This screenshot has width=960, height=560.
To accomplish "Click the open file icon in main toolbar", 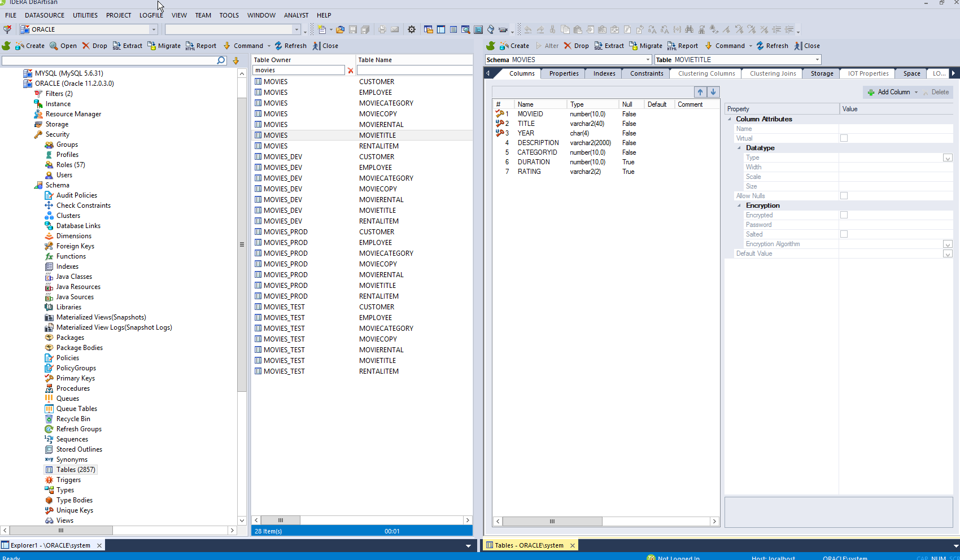I will tap(340, 29).
